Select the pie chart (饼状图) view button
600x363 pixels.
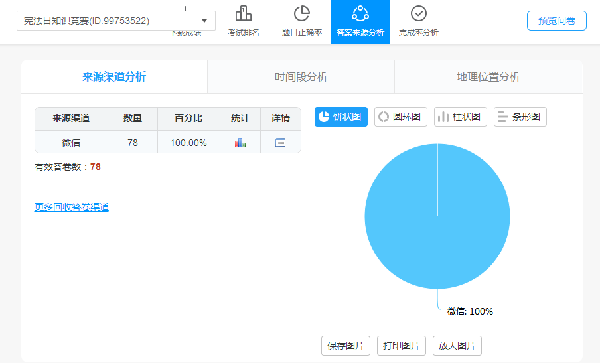[341, 117]
